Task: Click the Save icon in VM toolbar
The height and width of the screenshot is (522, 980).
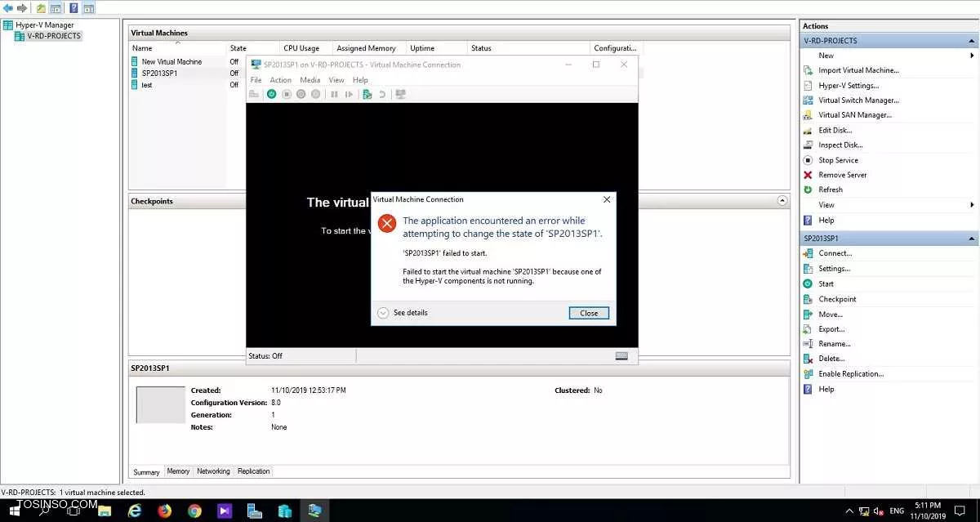Action: pyautogui.click(x=316, y=95)
